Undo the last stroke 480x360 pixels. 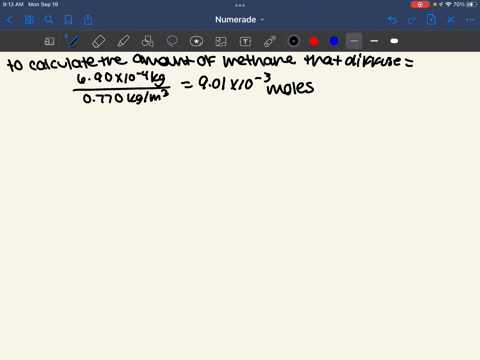point(392,20)
